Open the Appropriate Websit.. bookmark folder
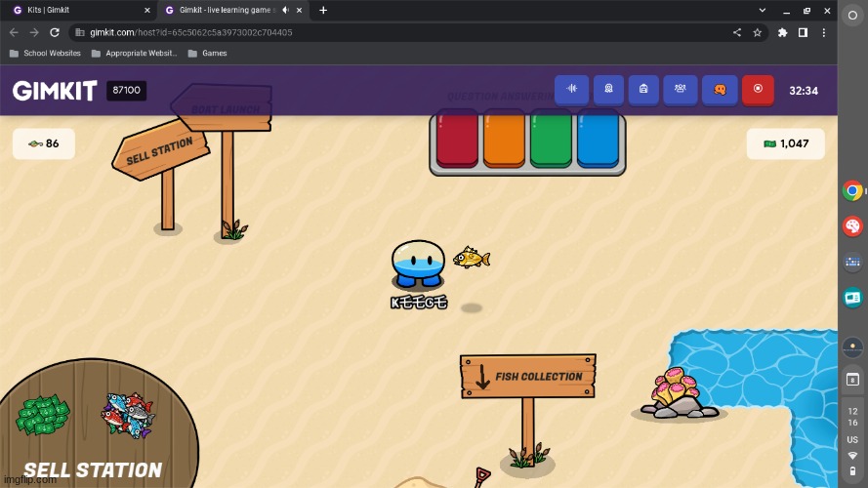 (x=134, y=53)
